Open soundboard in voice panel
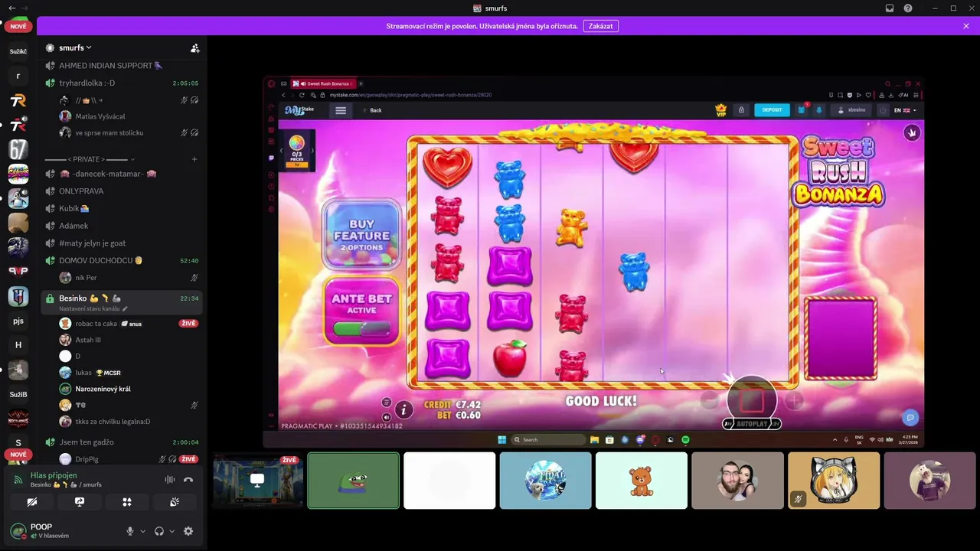This screenshot has height=551, width=980. [175, 502]
